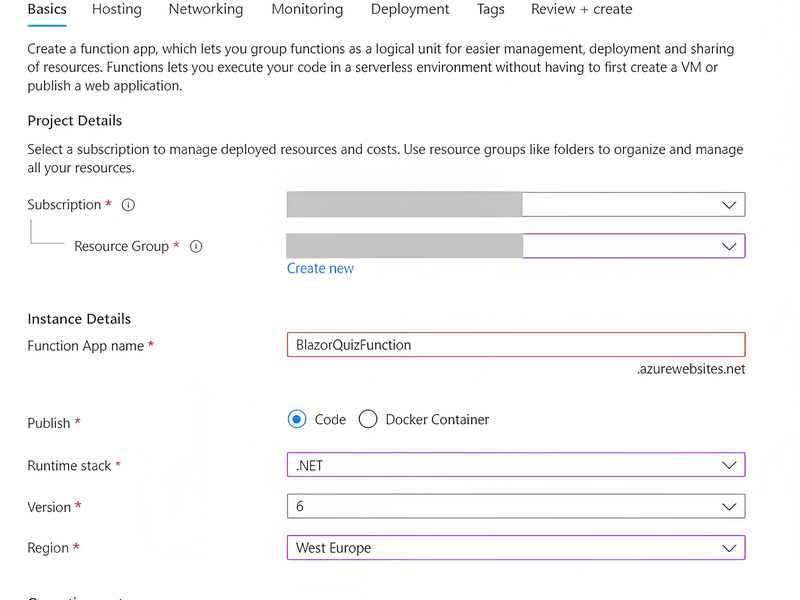Expand the Subscription dropdown
This screenshot has width=800, height=600.
click(x=516, y=205)
